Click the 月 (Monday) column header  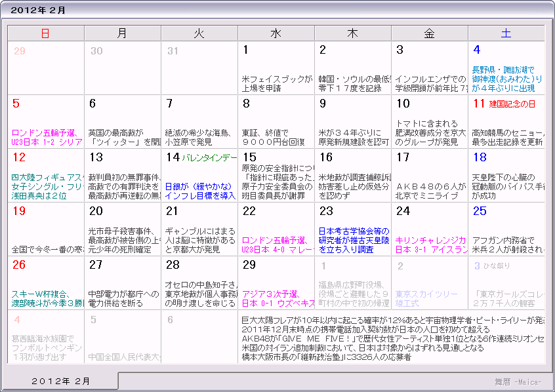coord(123,33)
